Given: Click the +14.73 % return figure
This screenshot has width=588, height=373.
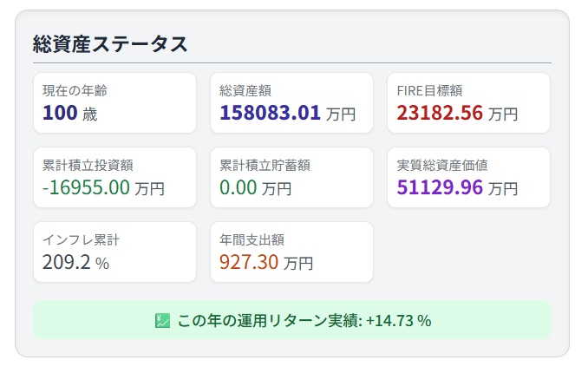Looking at the screenshot, I should (x=399, y=321).
